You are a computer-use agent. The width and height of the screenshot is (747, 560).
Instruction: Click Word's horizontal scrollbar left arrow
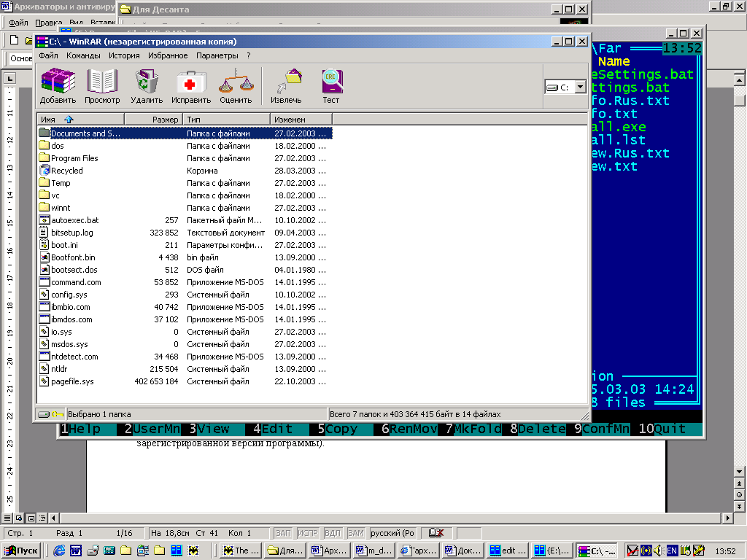[x=53, y=518]
